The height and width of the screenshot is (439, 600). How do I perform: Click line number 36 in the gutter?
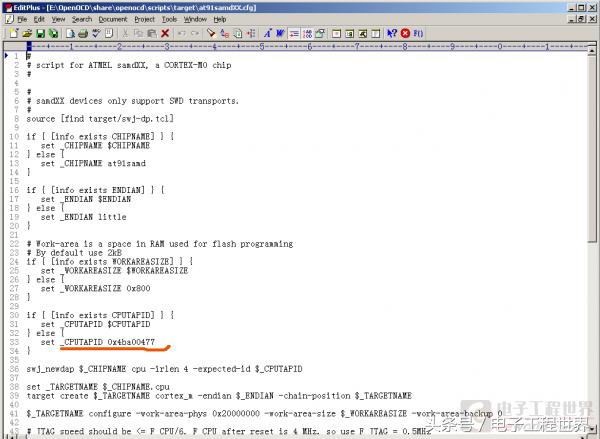pyautogui.click(x=14, y=369)
